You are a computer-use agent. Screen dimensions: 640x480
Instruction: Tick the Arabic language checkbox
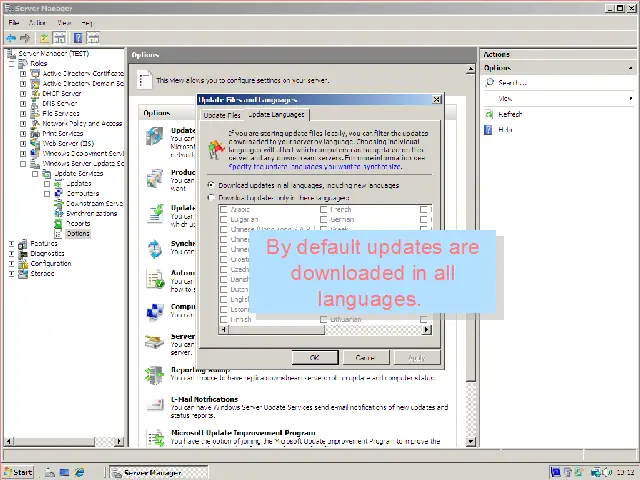[223, 209]
